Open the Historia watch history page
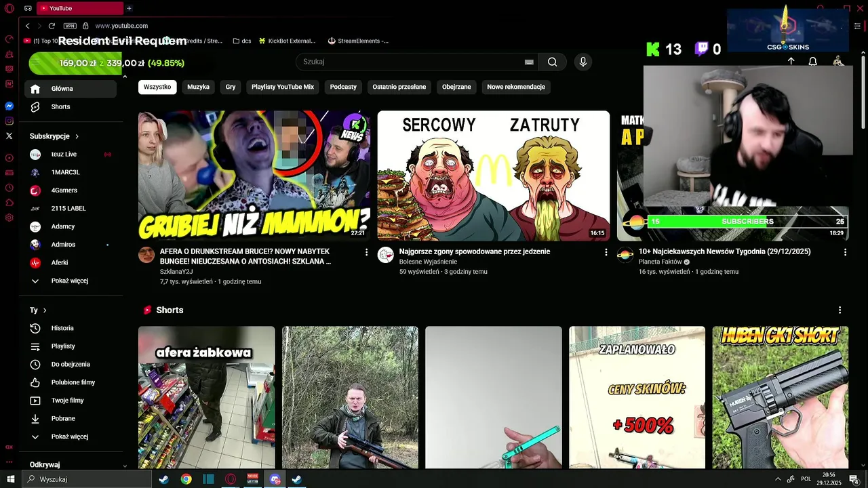 point(71,328)
